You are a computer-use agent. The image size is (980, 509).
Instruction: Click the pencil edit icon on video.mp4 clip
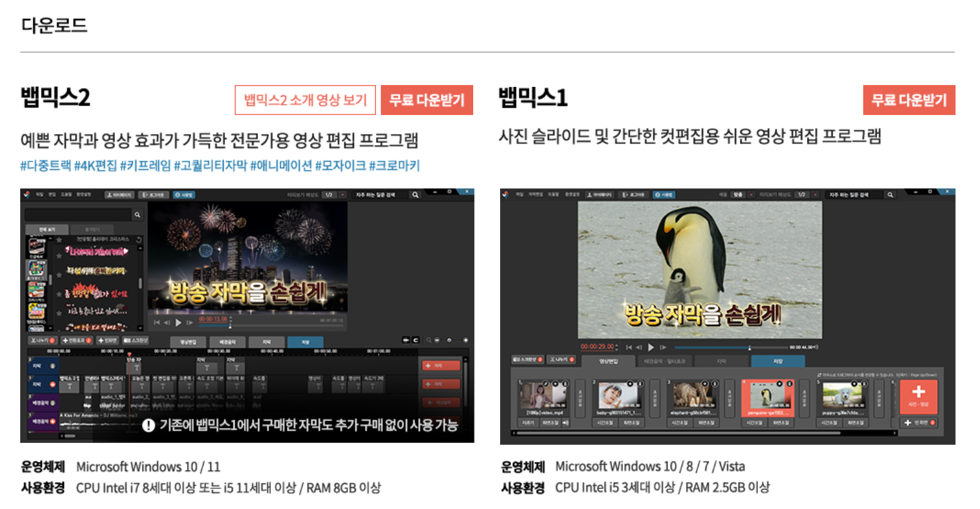pos(545,384)
